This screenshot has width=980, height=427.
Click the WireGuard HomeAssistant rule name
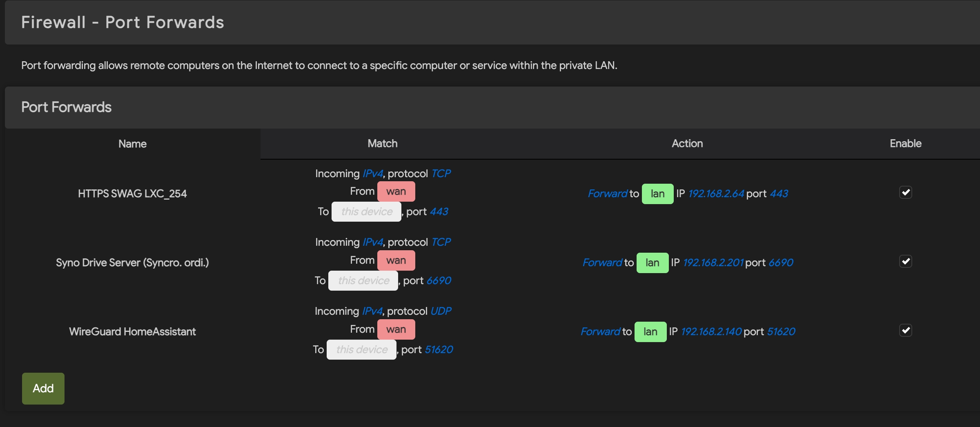tap(132, 331)
